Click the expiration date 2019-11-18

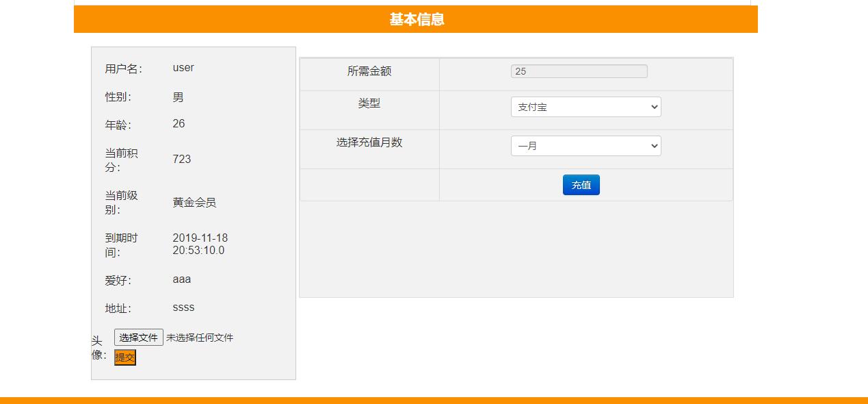point(199,238)
